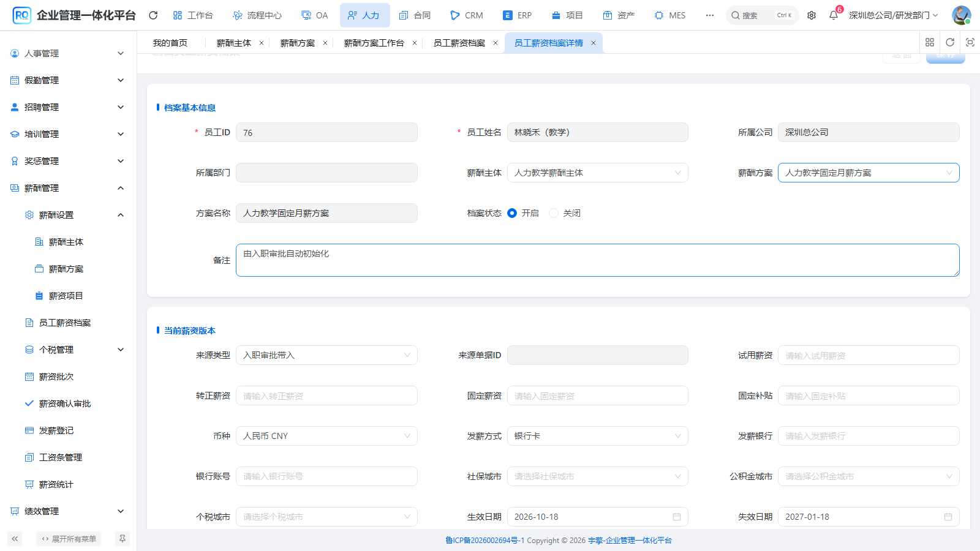Open the 薪酬方案 dropdown

pyautogui.click(x=869, y=173)
